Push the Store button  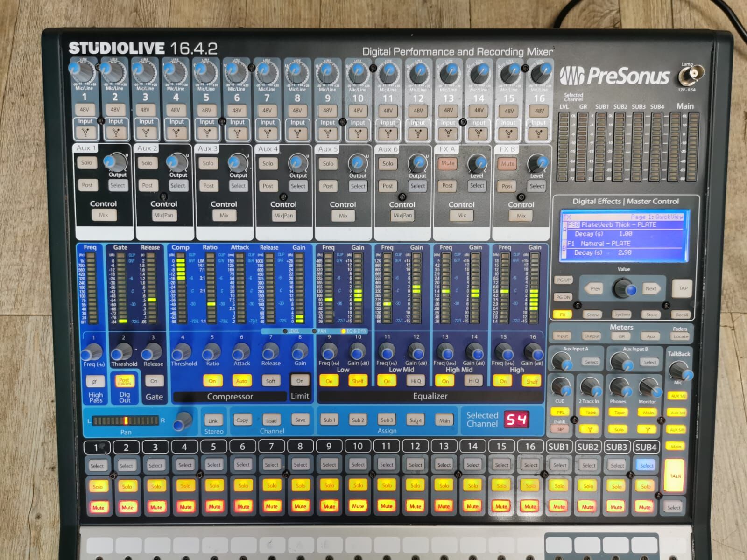(x=652, y=315)
